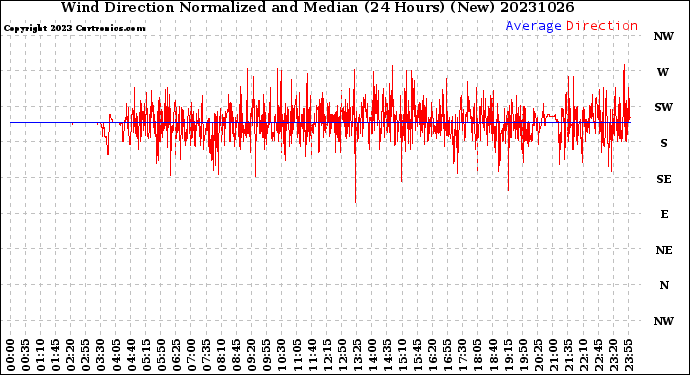Click the 14:35 time axis label
Screen dimensions: 690x375
click(388, 355)
